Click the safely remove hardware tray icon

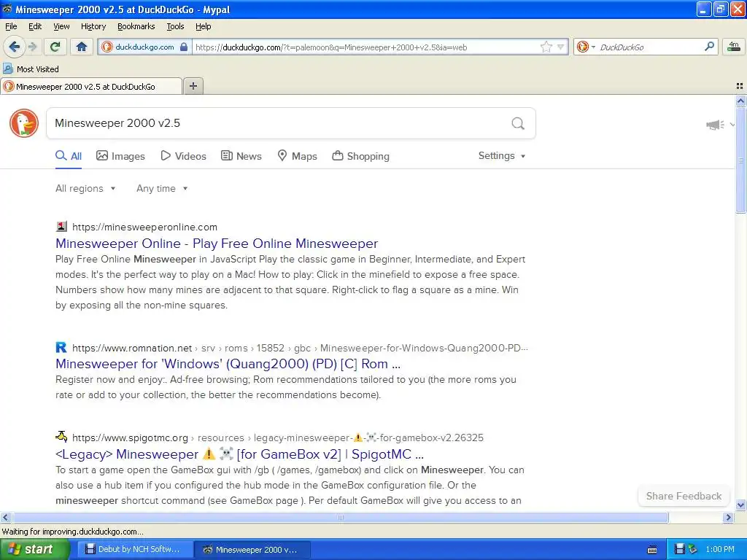pos(692,549)
